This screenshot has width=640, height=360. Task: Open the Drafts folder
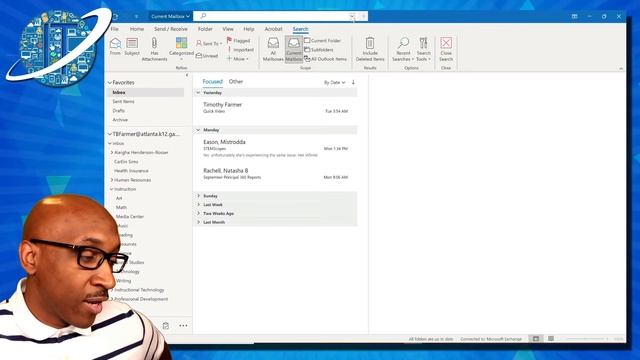click(118, 111)
